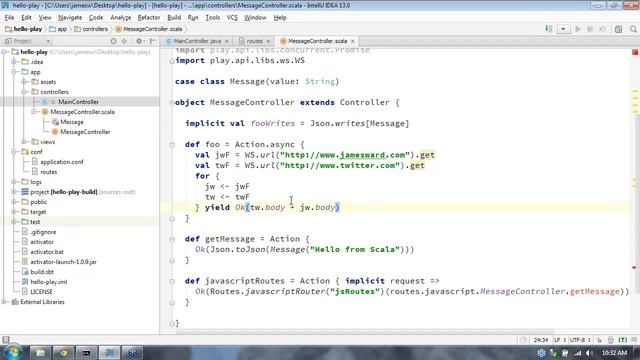Open the File menu
The image size is (640, 360).
(x=9, y=18)
